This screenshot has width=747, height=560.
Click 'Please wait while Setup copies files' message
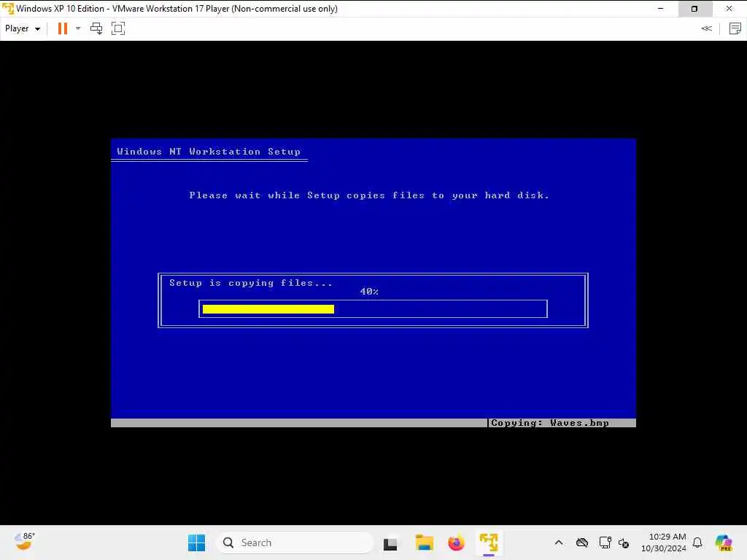click(x=369, y=195)
